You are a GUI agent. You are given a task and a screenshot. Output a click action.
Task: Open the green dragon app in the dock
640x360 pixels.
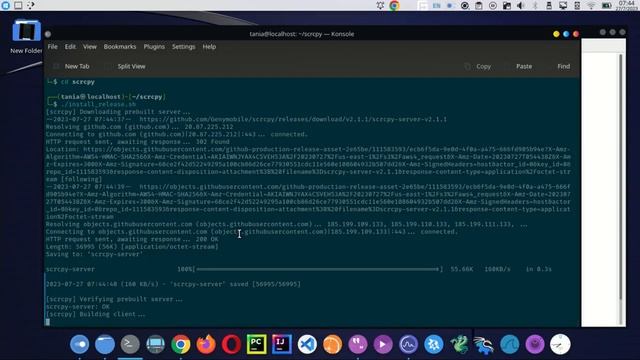[459, 344]
